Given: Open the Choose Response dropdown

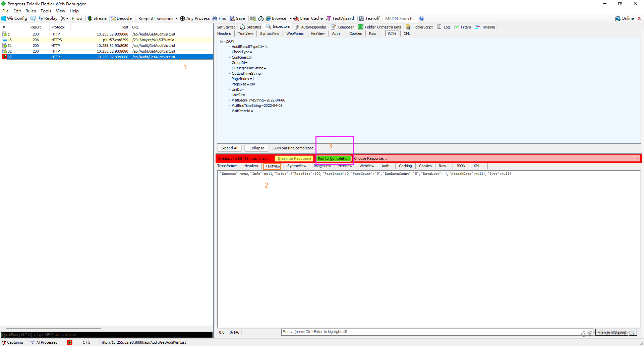Looking at the screenshot, I should point(497,158).
